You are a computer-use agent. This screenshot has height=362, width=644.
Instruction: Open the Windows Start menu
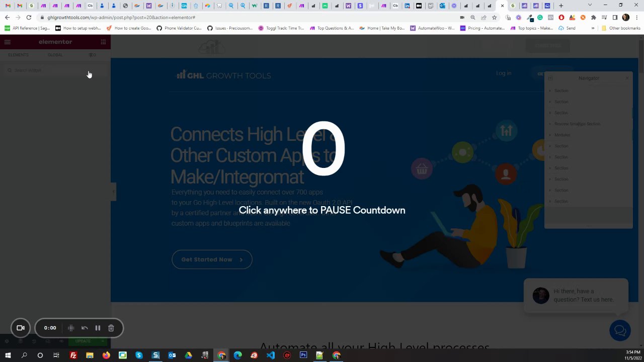(8, 355)
